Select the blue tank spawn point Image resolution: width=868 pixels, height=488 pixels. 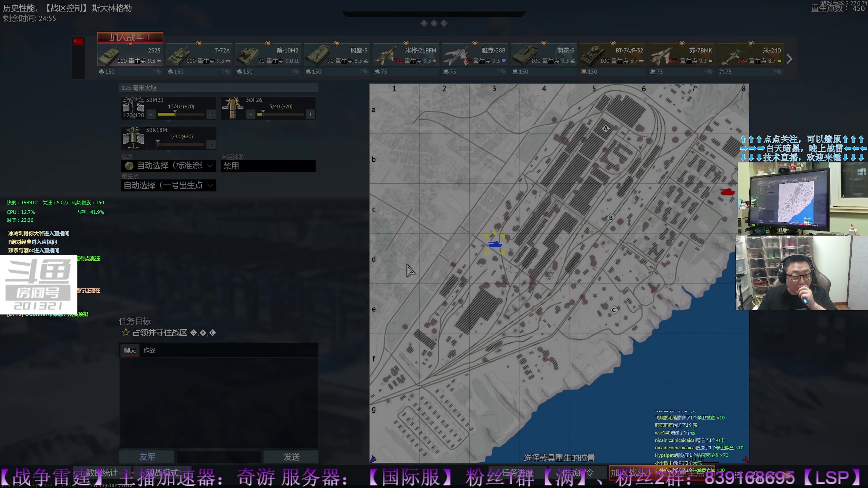click(x=495, y=244)
